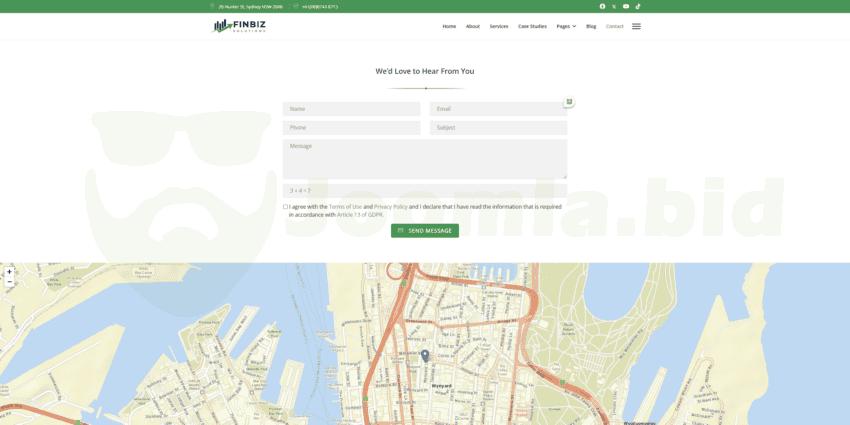
Task: Open the X (Twitter) social link
Action: [x=614, y=6]
